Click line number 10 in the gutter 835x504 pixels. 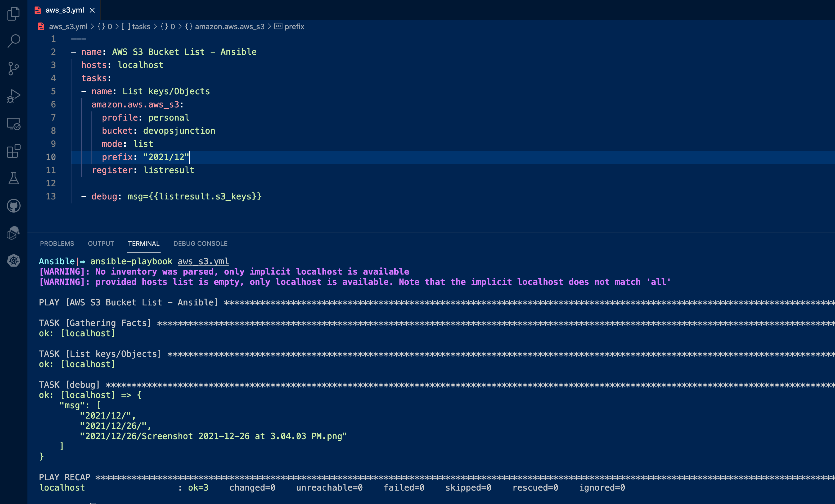click(x=51, y=157)
